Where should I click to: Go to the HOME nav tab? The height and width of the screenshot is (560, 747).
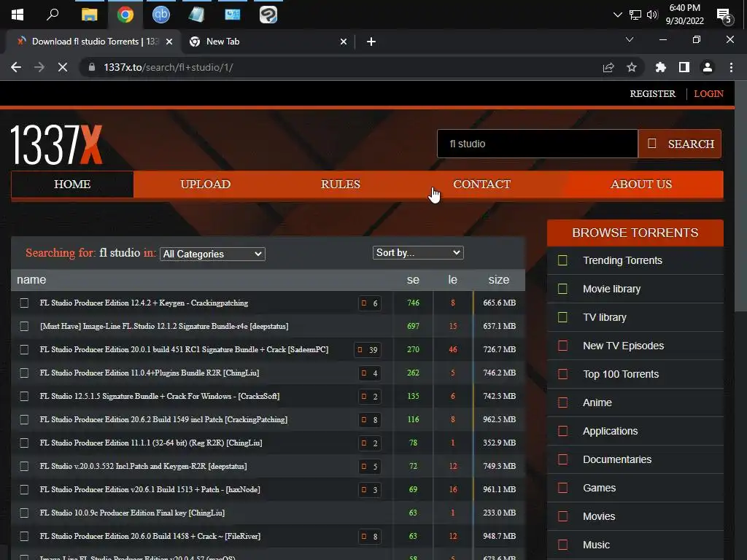pyautogui.click(x=72, y=184)
